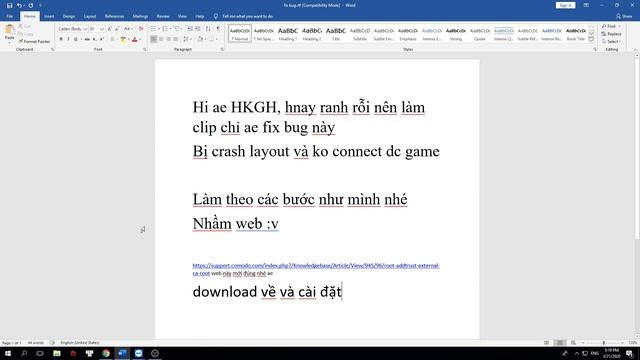Toggle underline formatting
Viewport: 640px width, 360px height.
coord(76,39)
